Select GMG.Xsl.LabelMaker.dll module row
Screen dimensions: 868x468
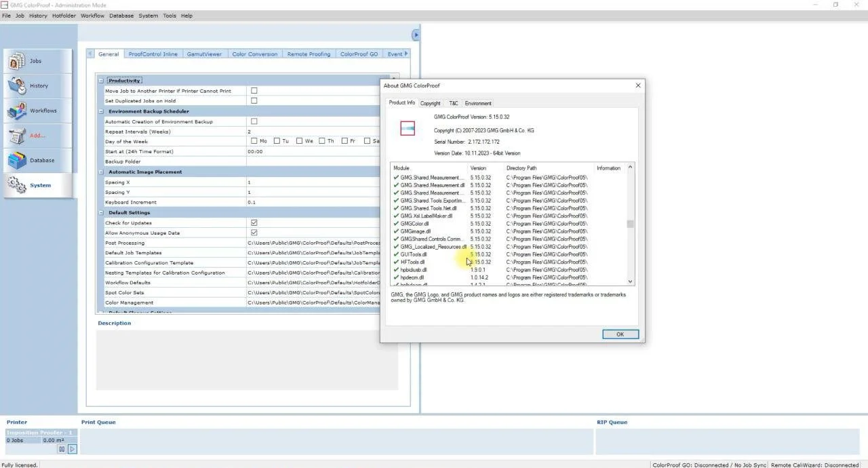pyautogui.click(x=509, y=216)
